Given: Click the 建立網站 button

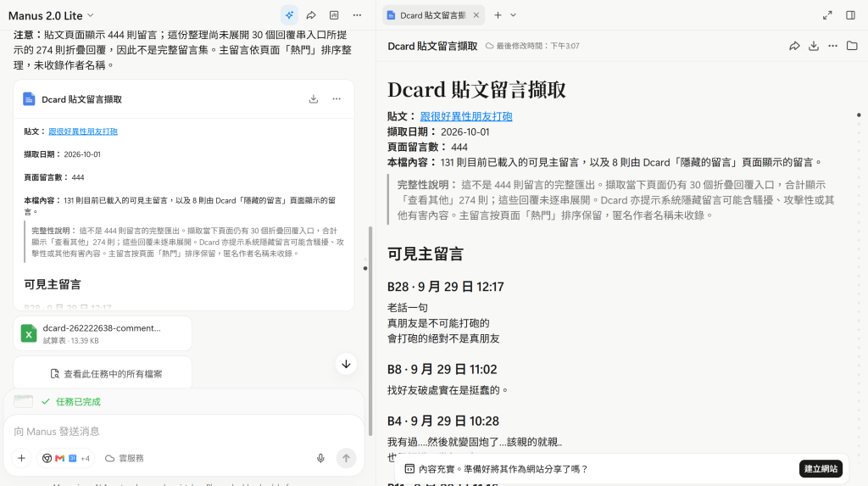Looking at the screenshot, I should (821, 469).
